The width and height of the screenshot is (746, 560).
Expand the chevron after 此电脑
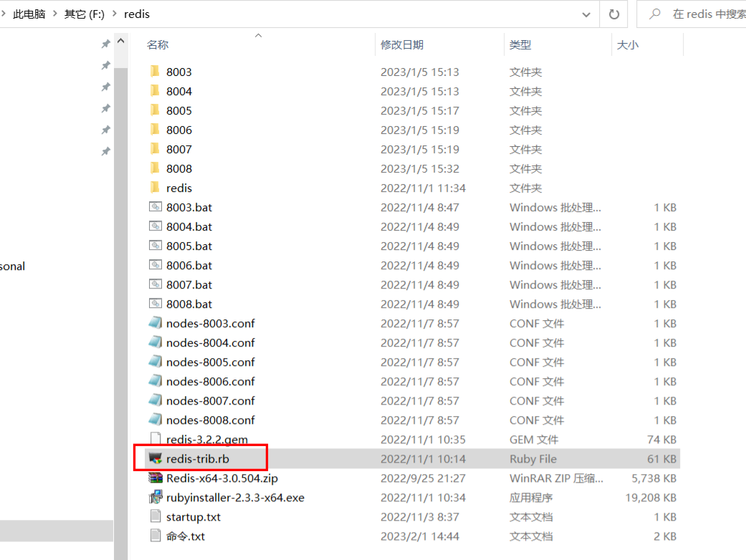pyautogui.click(x=54, y=14)
